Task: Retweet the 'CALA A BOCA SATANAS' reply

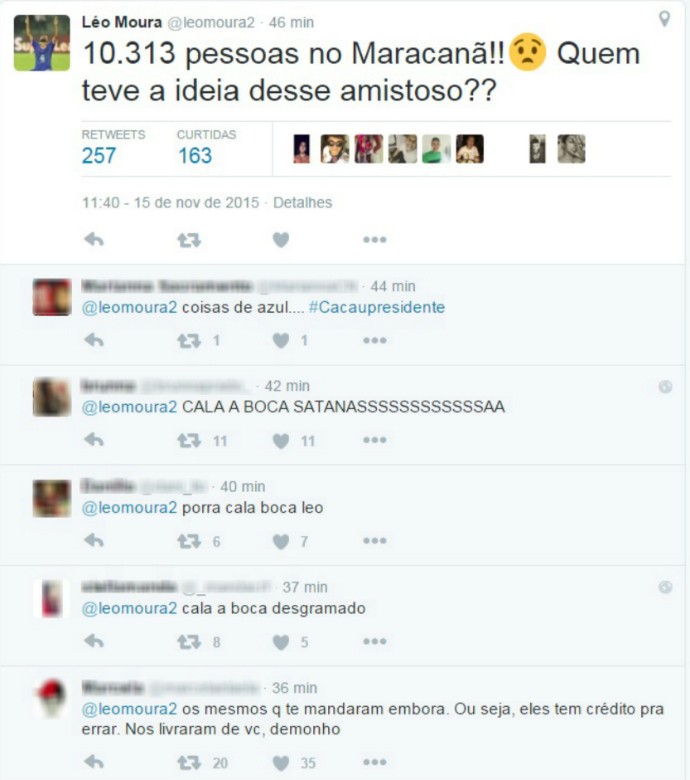Action: click(x=189, y=441)
